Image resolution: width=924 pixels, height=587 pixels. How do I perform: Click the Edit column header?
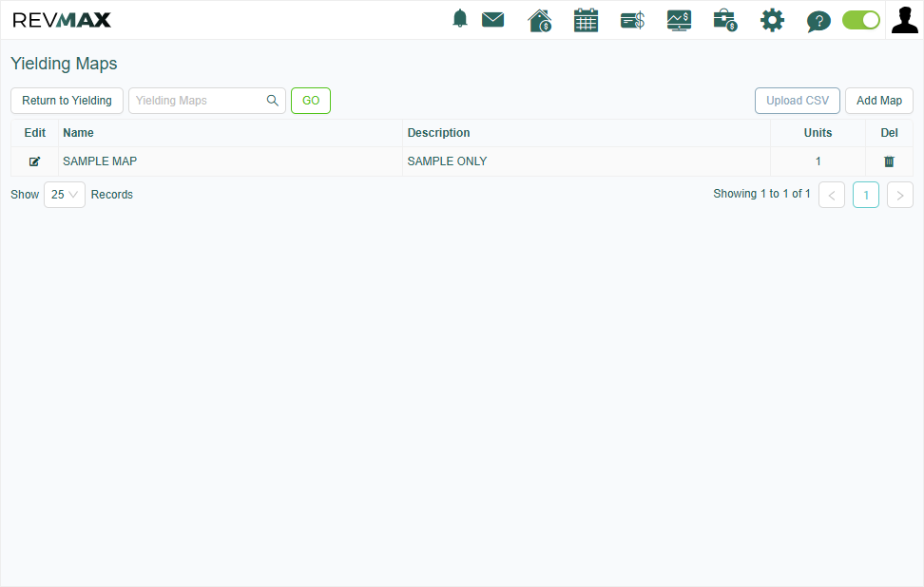[x=35, y=133]
